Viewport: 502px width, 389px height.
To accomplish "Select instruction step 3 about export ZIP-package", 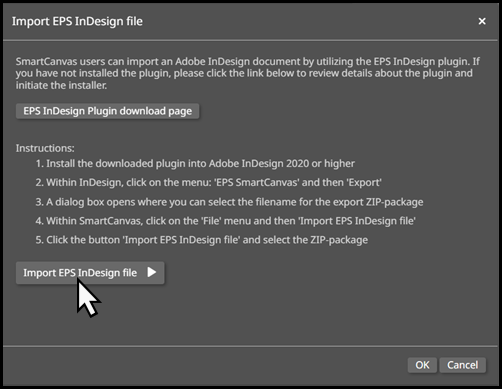I will click(x=229, y=202).
